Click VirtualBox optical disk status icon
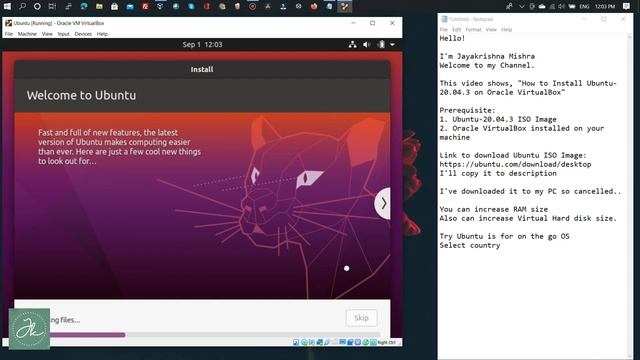Viewport: 640px width, 360px height. [x=304, y=342]
